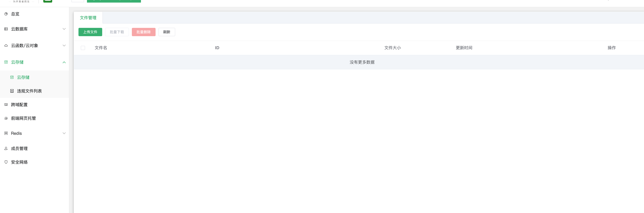
Task: Click the 刷新 refresh button
Action: (166, 32)
